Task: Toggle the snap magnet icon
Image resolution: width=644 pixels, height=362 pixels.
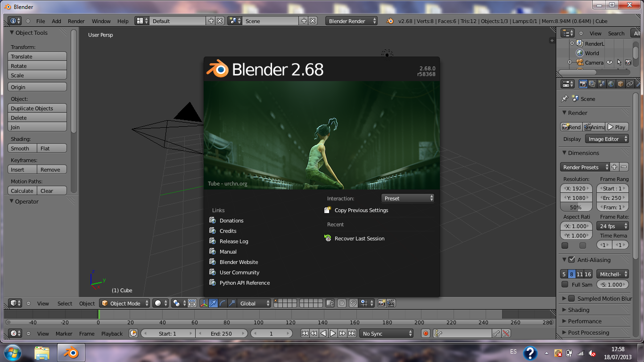Action: 353,304
